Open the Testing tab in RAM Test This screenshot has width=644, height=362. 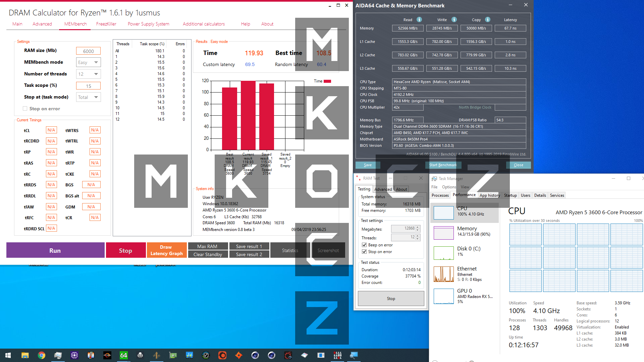364,189
